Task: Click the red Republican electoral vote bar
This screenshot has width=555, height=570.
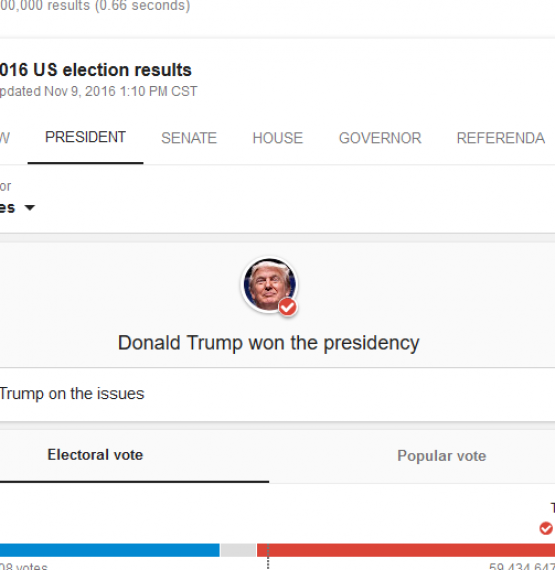Action: tap(406, 550)
